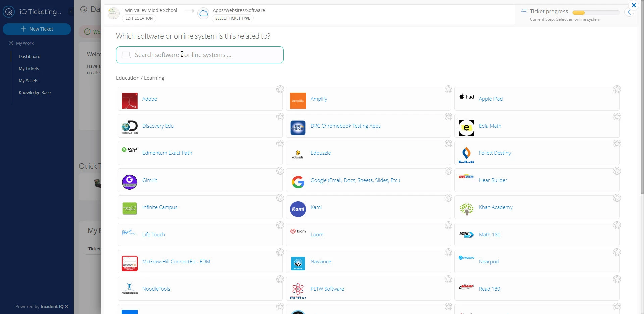Choose the Apple iPad logo
Screen dimensions: 644x314
click(x=466, y=97)
